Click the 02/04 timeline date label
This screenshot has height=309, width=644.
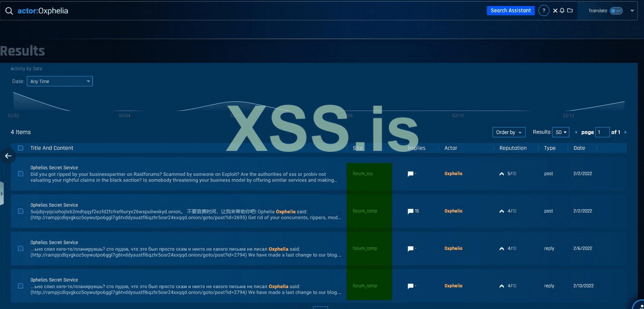pyautogui.click(x=125, y=116)
